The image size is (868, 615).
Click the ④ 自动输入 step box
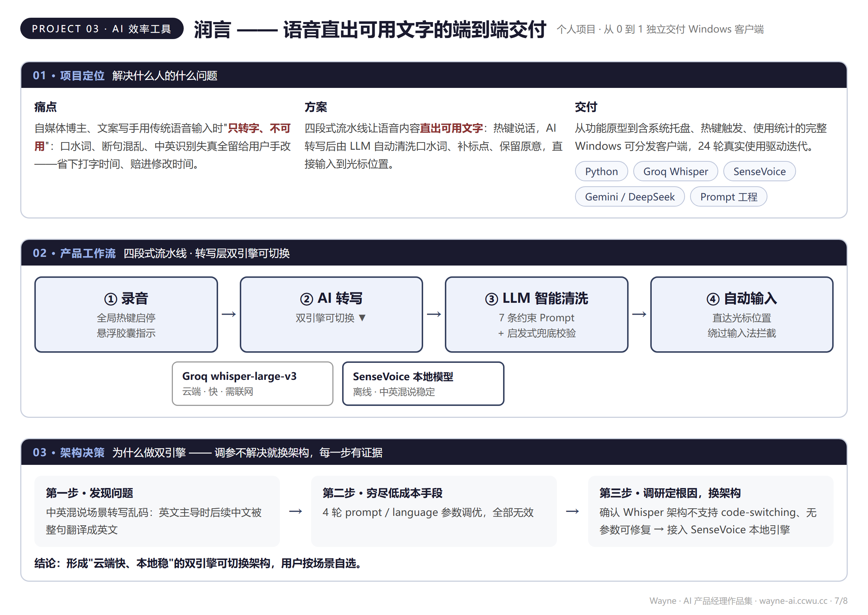coord(741,314)
